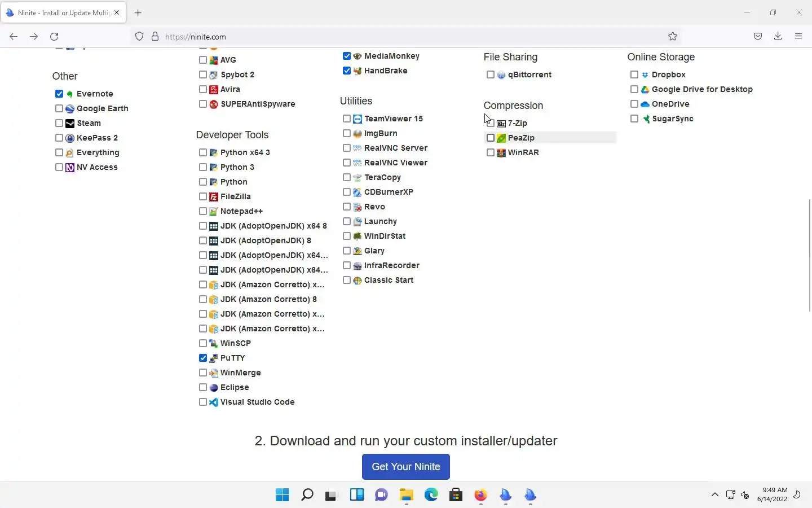Click the Google Earth globe icon
This screenshot has width=812, height=508.
pos(70,108)
